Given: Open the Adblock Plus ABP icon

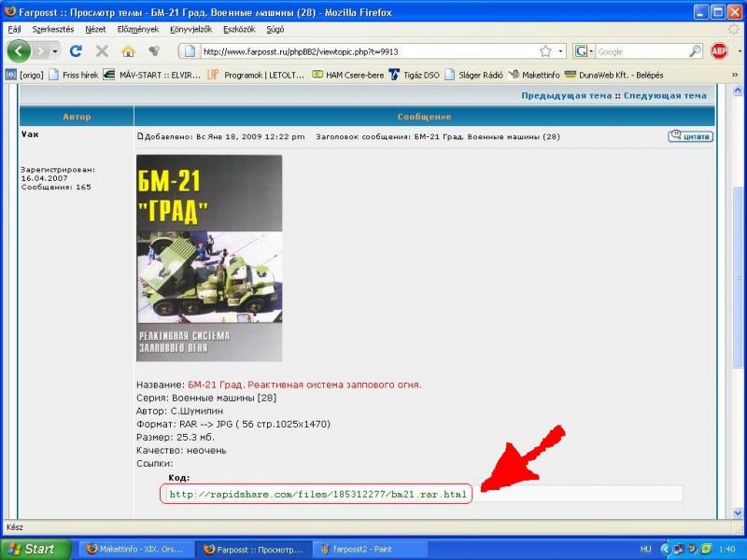Looking at the screenshot, I should coord(719,51).
